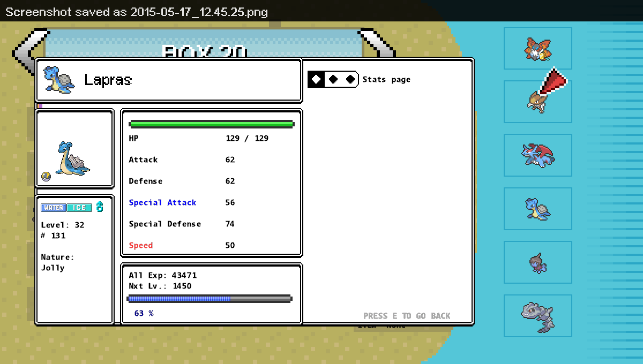Choose Salamence from the party list
Image resolution: width=643 pixels, height=364 pixels.
pyautogui.click(x=537, y=155)
